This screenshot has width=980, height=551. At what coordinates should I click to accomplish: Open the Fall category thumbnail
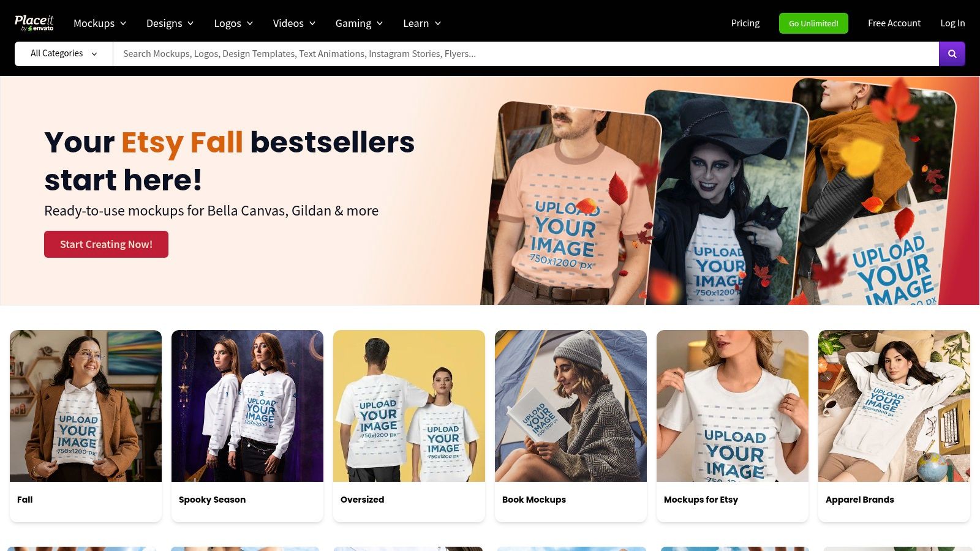pos(86,406)
